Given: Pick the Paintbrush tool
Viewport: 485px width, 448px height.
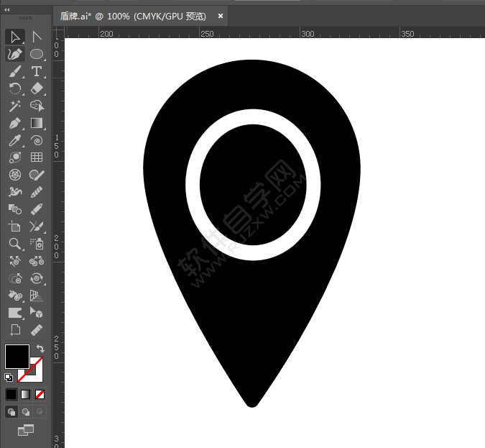Looking at the screenshot, I should pos(14,71).
